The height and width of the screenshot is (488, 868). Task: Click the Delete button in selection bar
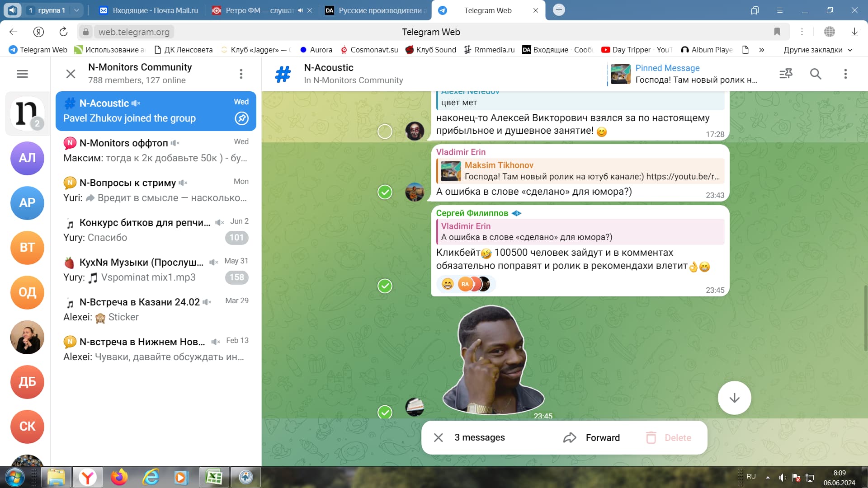click(x=669, y=437)
